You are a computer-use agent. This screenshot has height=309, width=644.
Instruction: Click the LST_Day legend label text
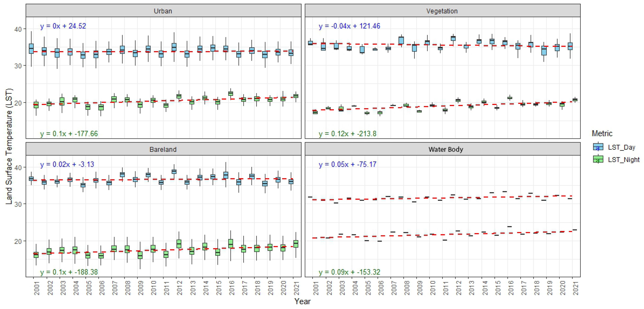(x=621, y=147)
